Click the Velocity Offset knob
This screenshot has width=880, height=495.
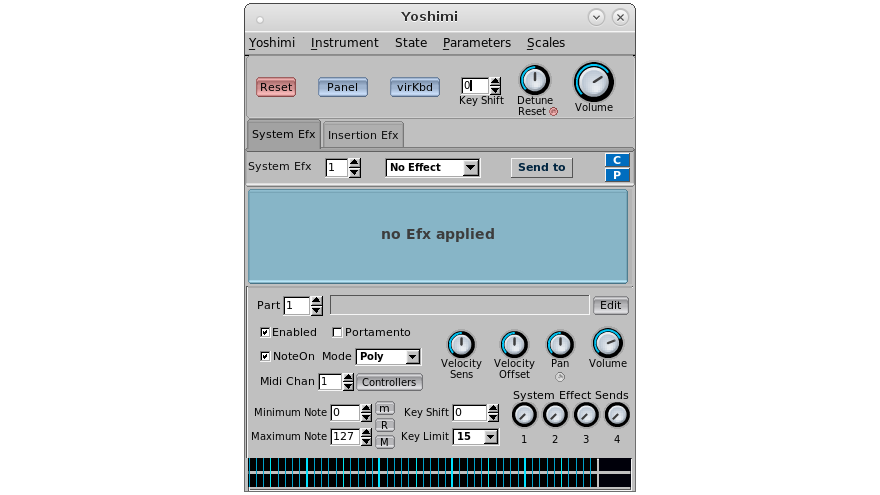pyautogui.click(x=514, y=345)
